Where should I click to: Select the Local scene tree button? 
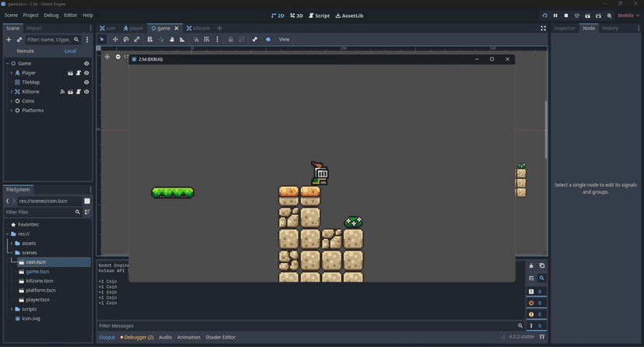[x=70, y=51]
